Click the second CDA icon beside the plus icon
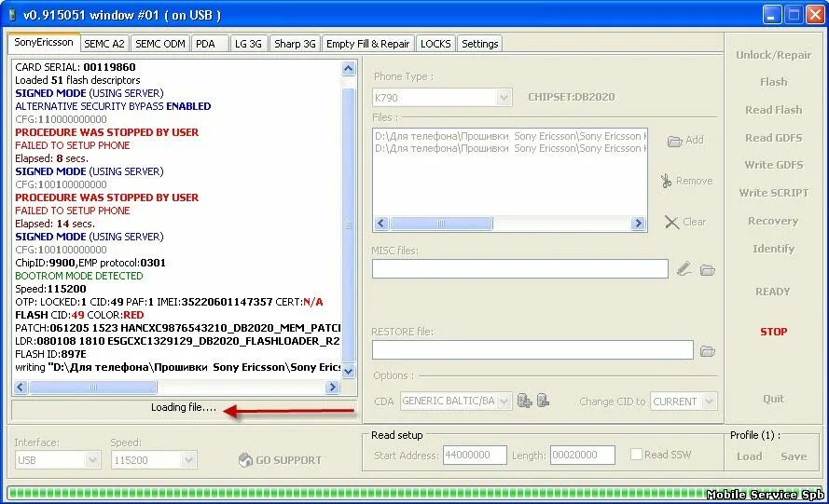Screen dimensions: 829x504 (543, 401)
